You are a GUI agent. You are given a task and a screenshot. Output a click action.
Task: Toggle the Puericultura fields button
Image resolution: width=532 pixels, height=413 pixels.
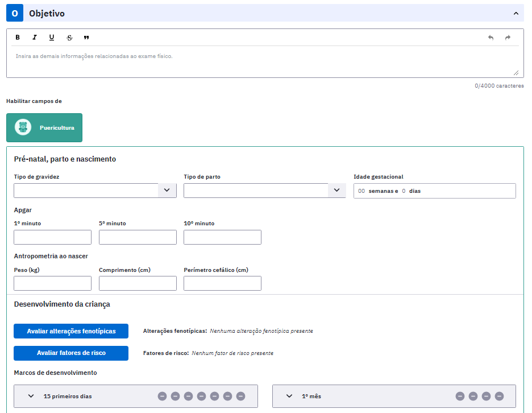click(x=44, y=127)
